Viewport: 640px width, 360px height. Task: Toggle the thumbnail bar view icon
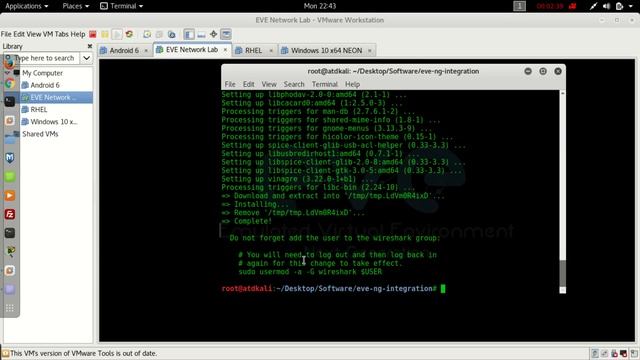pyautogui.click(x=201, y=34)
